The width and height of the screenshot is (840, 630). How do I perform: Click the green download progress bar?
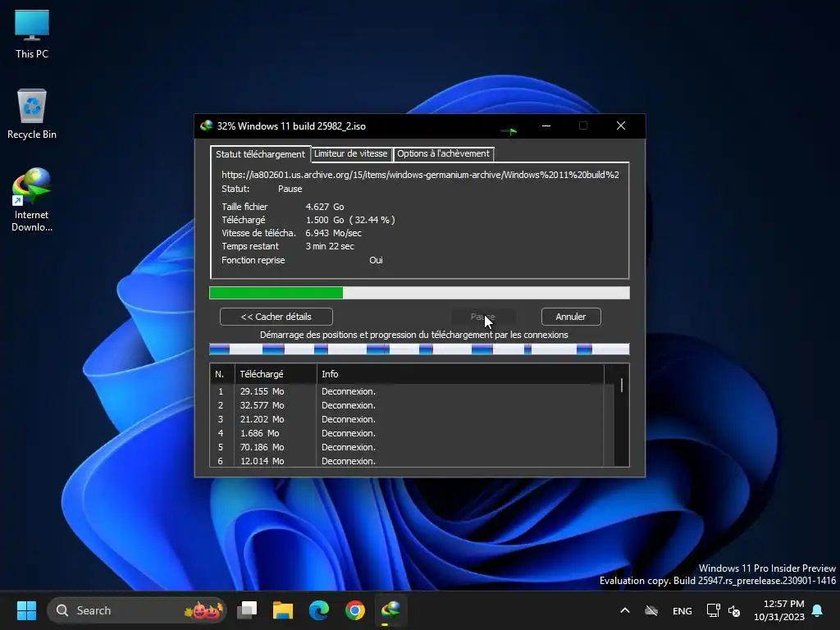(x=419, y=293)
